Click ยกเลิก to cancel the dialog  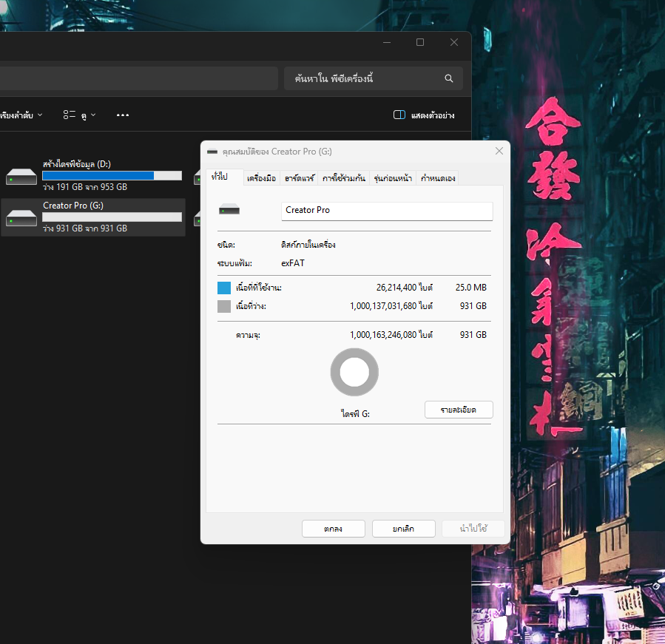[x=403, y=529]
